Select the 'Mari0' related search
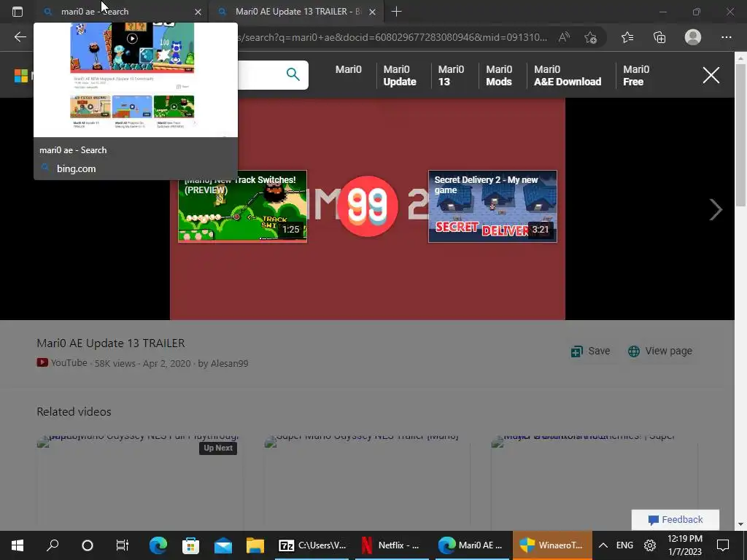The height and width of the screenshot is (560, 747). (348, 69)
